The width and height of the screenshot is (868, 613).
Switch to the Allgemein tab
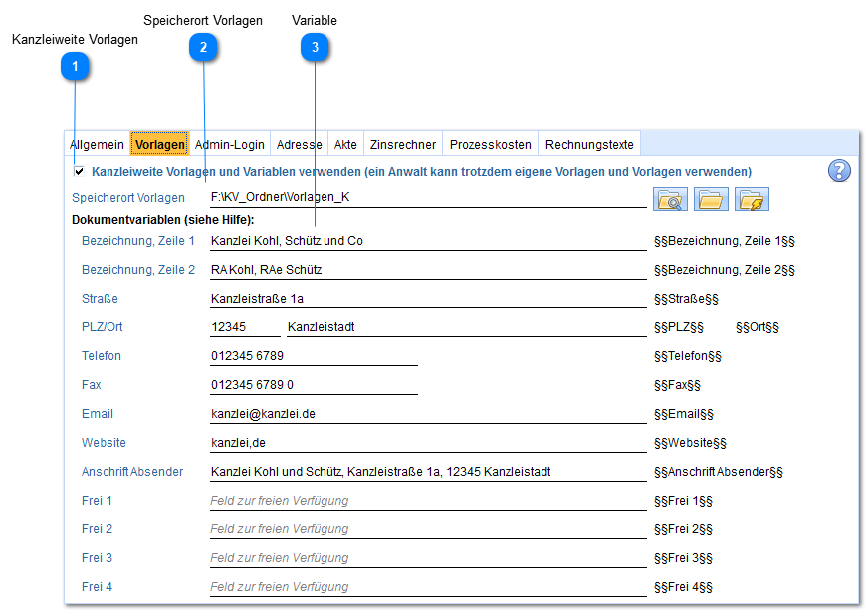[x=97, y=145]
